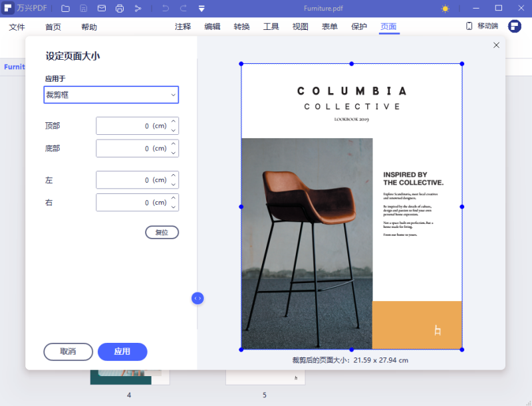Screen dimensions: 532x406
Task: Collapse panel with blue splitter arrow button
Action: pos(198,298)
